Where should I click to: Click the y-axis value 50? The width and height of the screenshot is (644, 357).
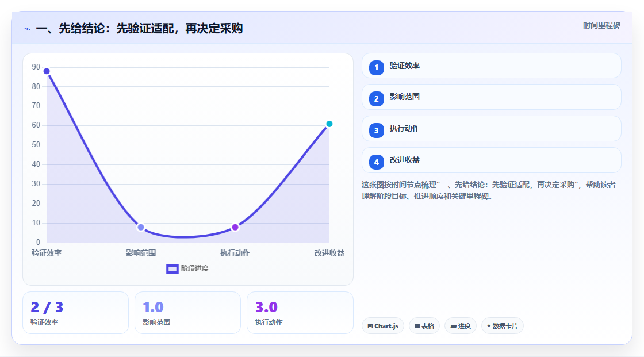pos(36,145)
